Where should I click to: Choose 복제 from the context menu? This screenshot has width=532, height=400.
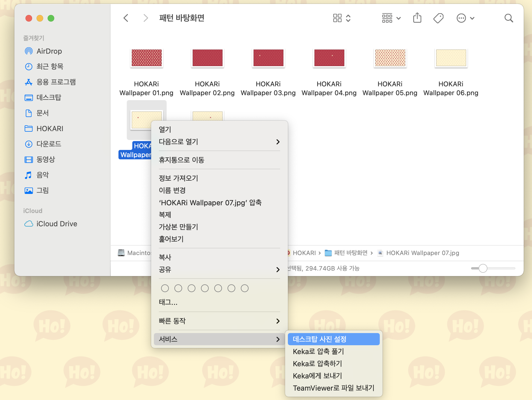(x=219, y=215)
